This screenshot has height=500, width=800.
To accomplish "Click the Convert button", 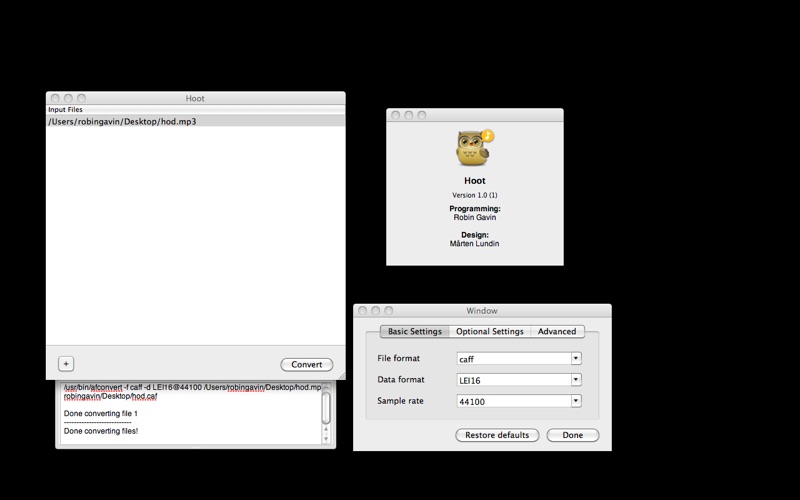I will pyautogui.click(x=307, y=364).
